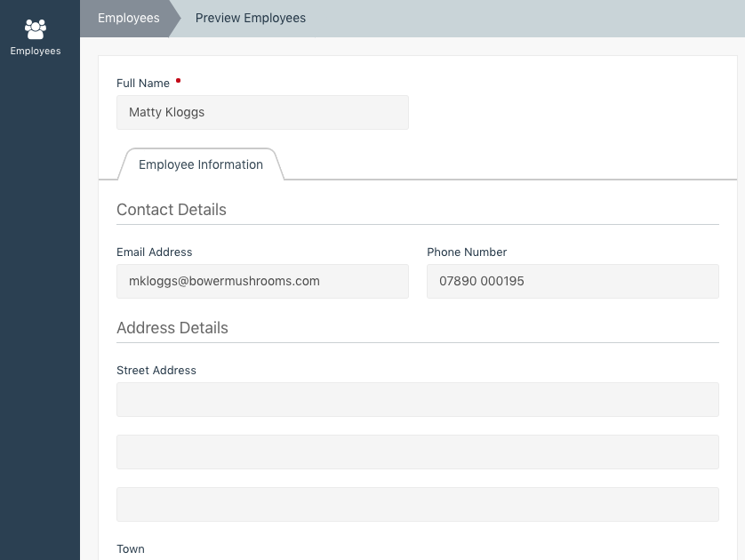745x560 pixels.
Task: Click the Contact Details section heading
Action: pyautogui.click(x=172, y=210)
